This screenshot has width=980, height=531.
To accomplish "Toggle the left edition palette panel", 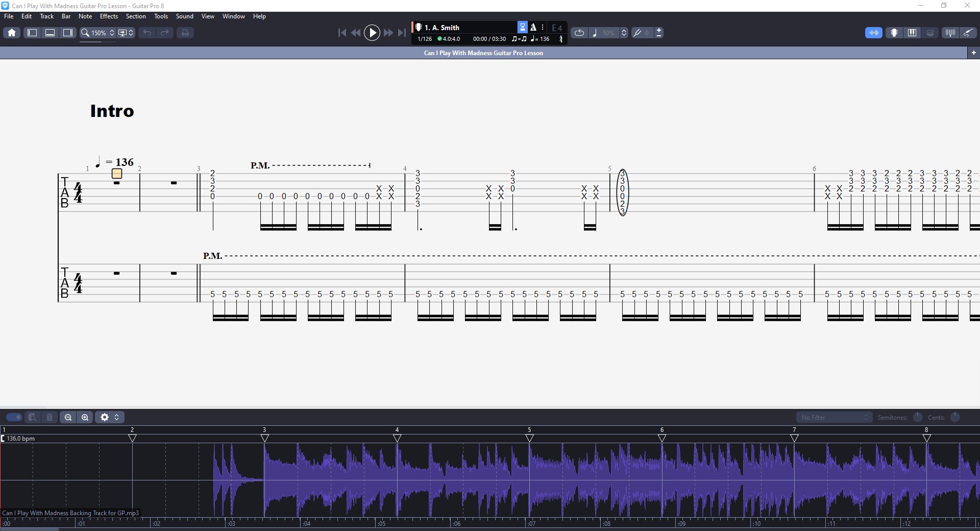I will 32,33.
